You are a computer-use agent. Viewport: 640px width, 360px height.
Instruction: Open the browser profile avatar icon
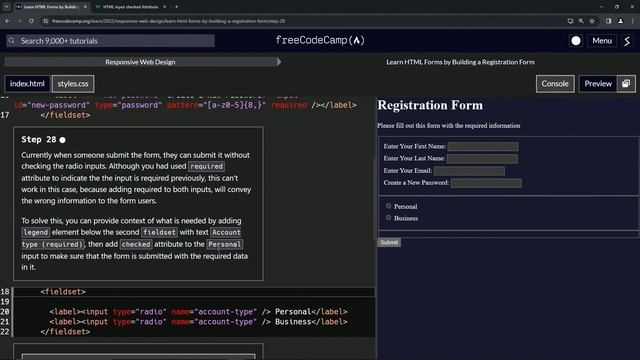click(x=620, y=21)
